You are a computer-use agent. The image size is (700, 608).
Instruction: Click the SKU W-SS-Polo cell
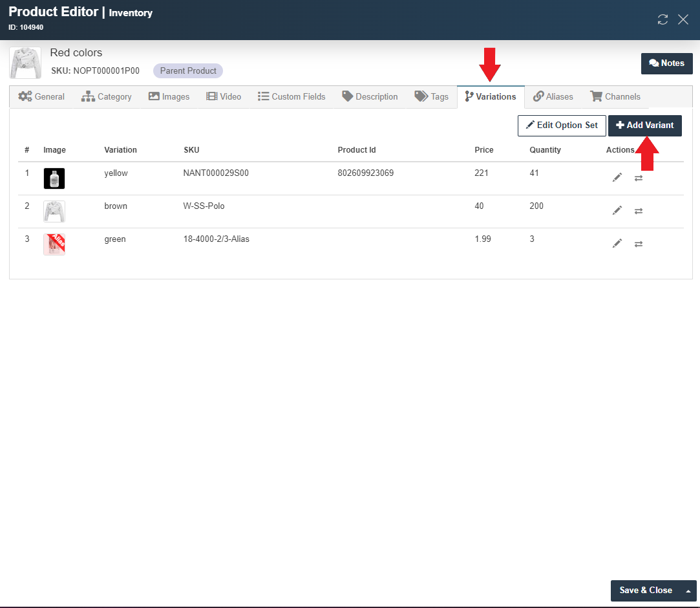point(204,206)
